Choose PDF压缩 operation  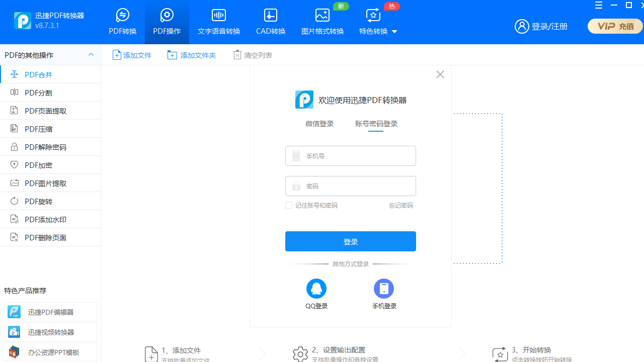point(50,129)
